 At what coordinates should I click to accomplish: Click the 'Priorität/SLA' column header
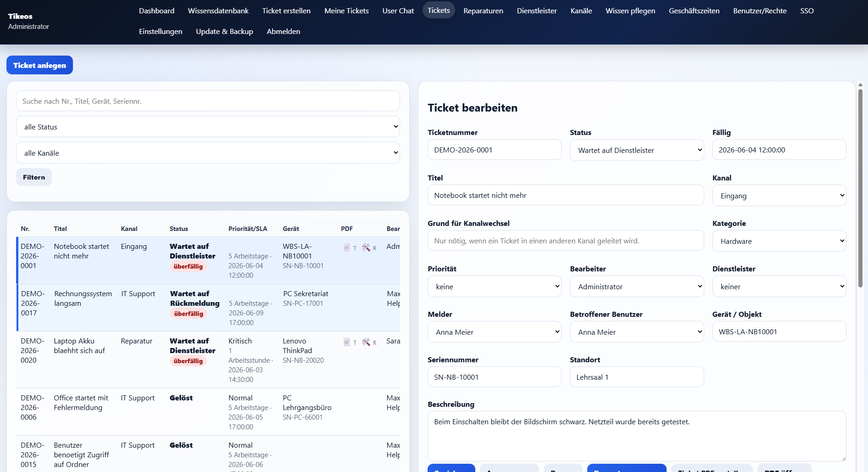pyautogui.click(x=248, y=229)
